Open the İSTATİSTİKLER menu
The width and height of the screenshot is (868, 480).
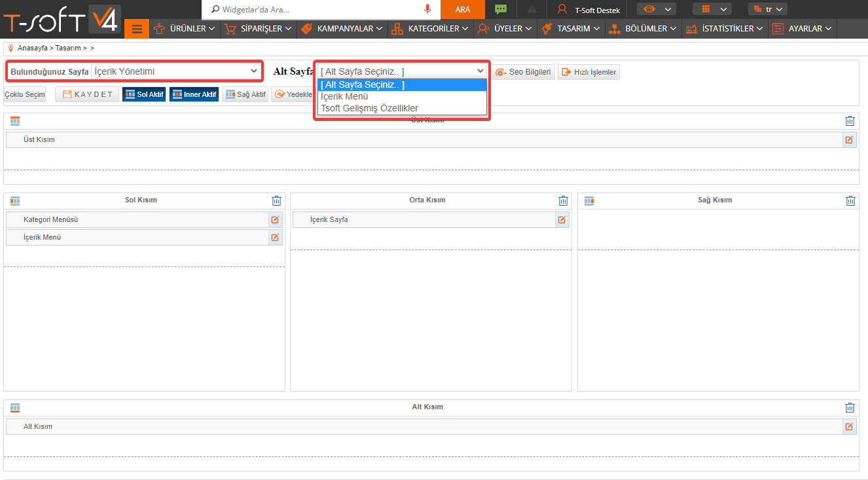[x=725, y=29]
